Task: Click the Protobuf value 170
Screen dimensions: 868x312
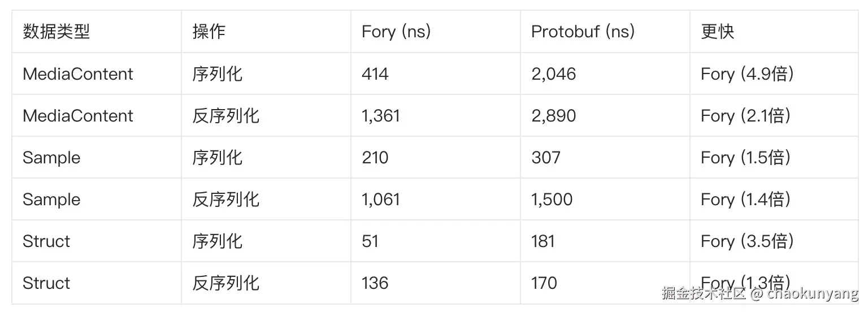Action: coord(544,283)
